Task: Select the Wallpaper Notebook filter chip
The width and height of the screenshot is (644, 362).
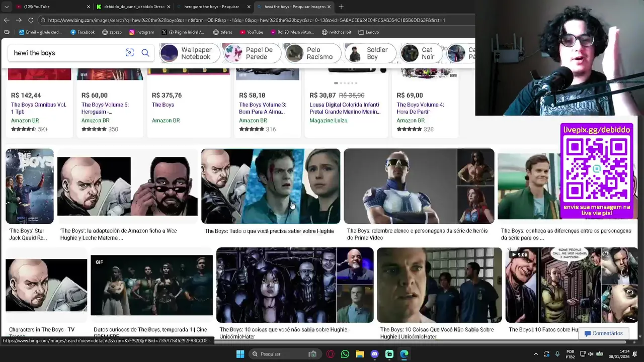Action: [190, 53]
